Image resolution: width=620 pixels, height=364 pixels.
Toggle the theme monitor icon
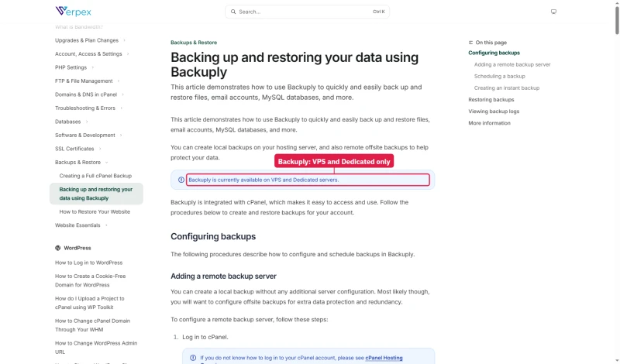(553, 12)
